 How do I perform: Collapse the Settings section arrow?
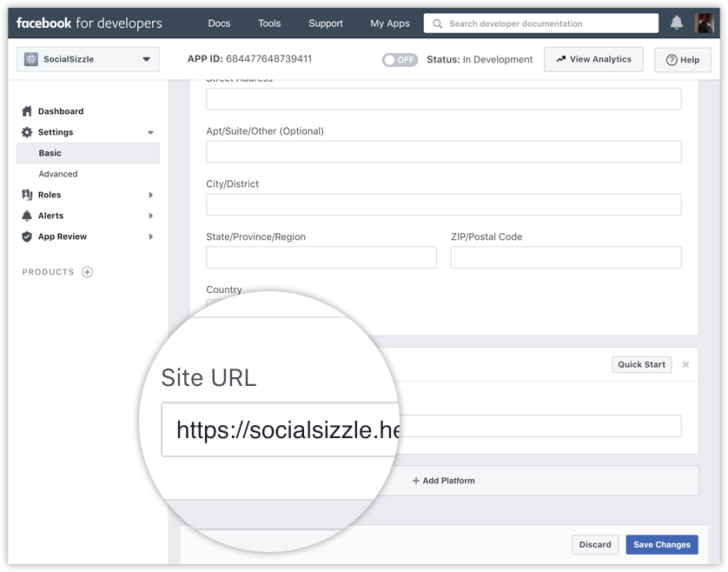(150, 132)
